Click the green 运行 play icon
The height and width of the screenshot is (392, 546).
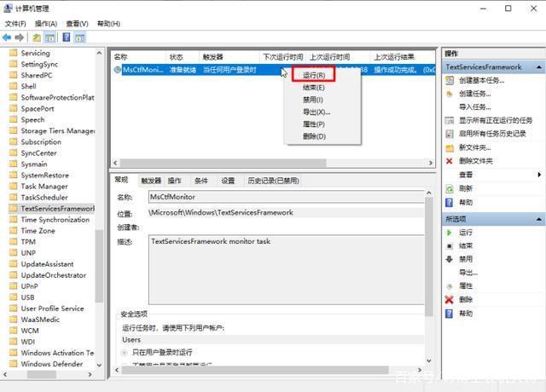click(x=450, y=233)
